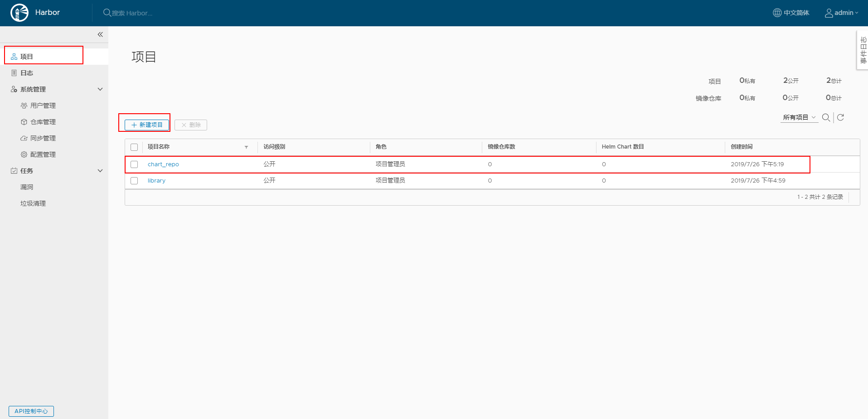The height and width of the screenshot is (419, 868).
Task: Open the project search magnifier
Action: pyautogui.click(x=826, y=117)
